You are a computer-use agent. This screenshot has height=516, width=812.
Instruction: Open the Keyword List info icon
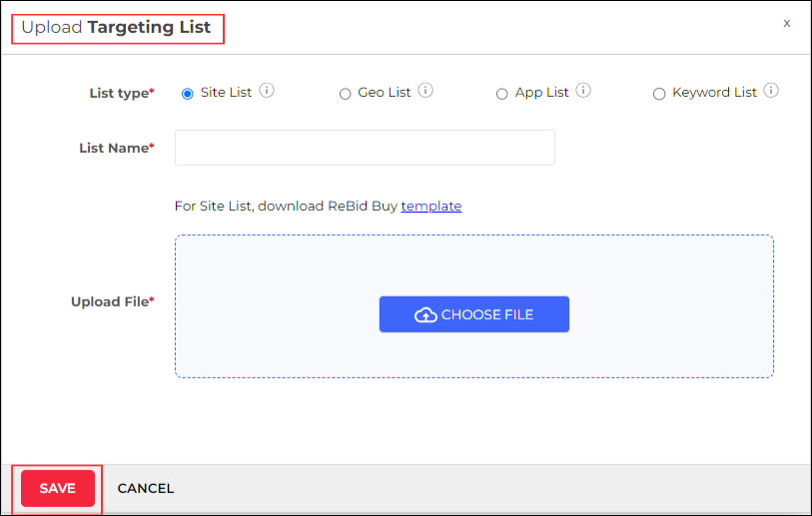pos(771,91)
